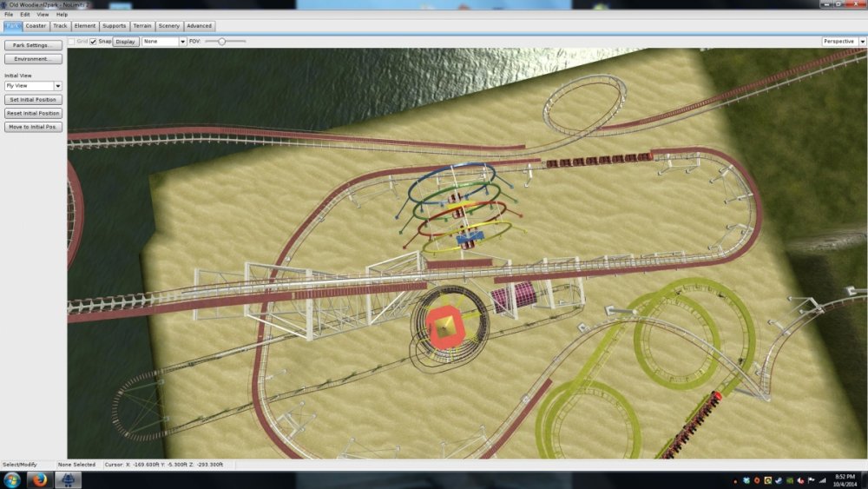Viewport: 868px width, 489px height.
Task: Click the Park Settings button
Action: coord(33,45)
